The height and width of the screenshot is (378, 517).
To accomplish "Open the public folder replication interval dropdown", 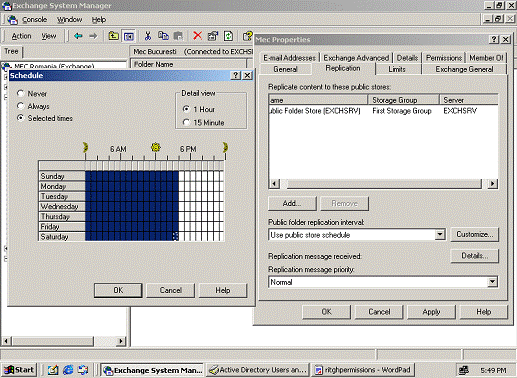I will [440, 235].
